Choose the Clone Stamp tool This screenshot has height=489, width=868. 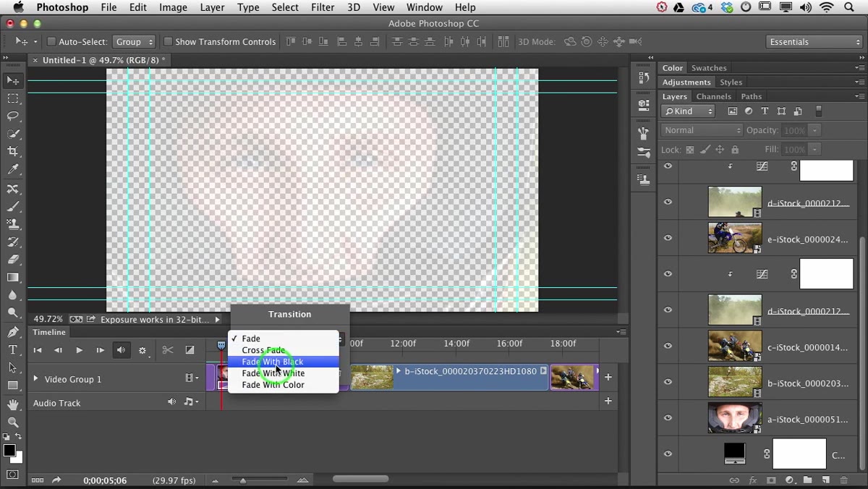pyautogui.click(x=13, y=224)
